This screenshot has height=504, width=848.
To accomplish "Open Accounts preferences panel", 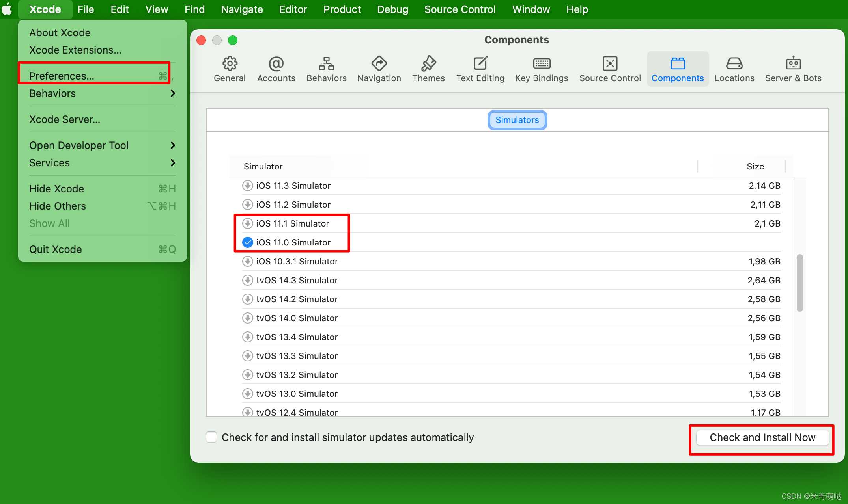I will 276,68.
